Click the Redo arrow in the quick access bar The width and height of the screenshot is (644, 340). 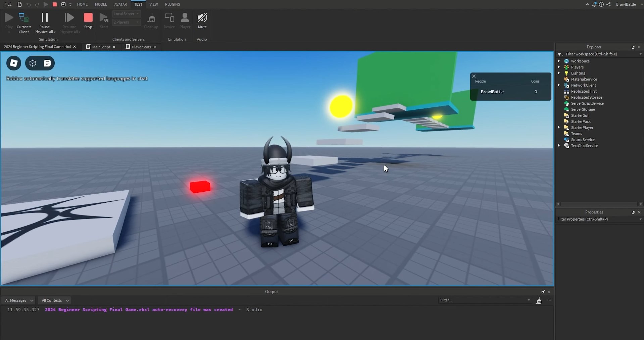pos(37,4)
